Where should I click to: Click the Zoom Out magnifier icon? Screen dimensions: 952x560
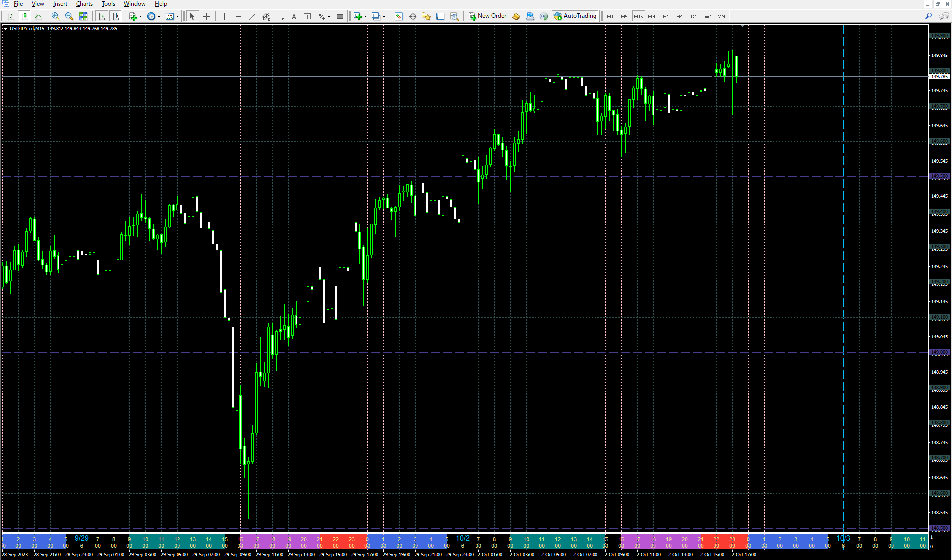coord(69,16)
